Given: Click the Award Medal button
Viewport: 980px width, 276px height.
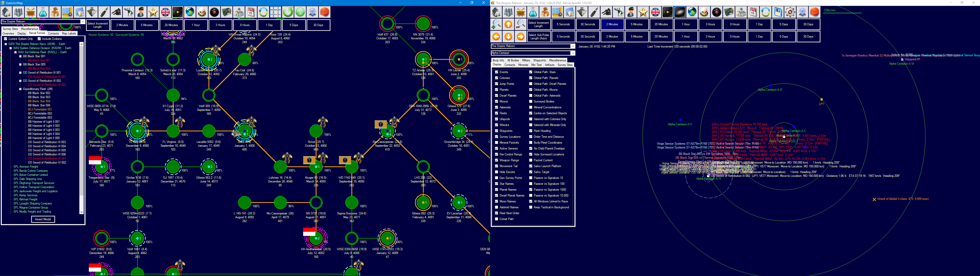Looking at the screenshot, I should pyautogui.click(x=43, y=219).
